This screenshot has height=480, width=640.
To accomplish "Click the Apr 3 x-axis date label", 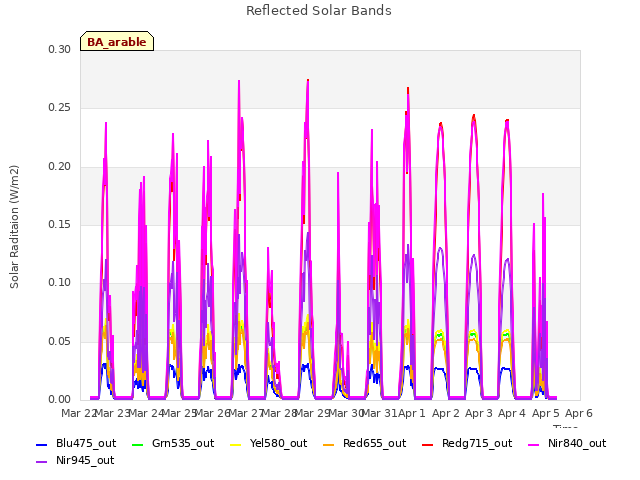I will [479, 413].
